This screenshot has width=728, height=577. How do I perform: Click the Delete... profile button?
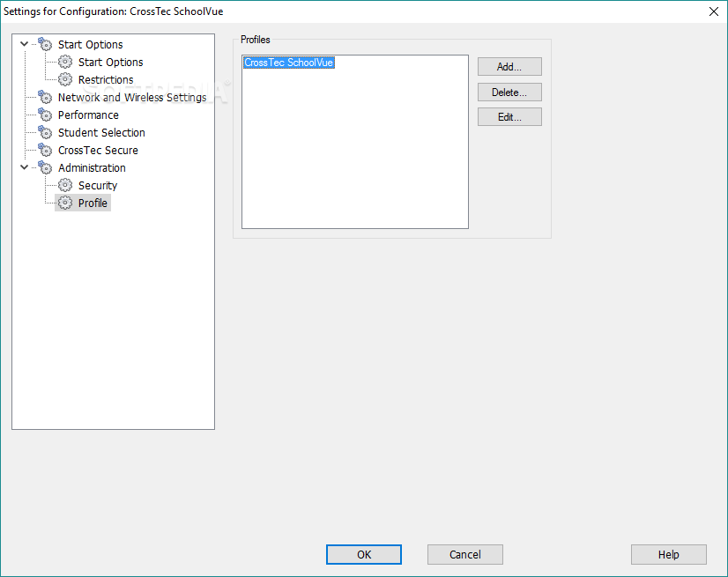click(x=509, y=92)
